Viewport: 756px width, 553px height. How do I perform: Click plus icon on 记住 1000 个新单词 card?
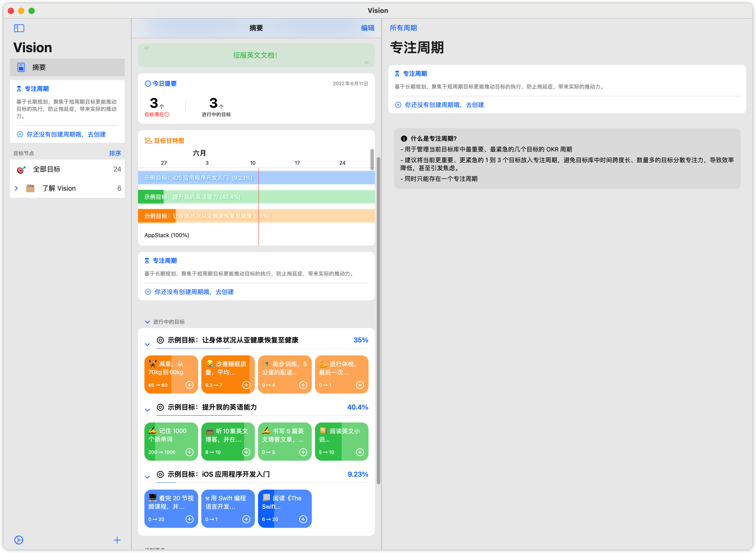(x=189, y=452)
